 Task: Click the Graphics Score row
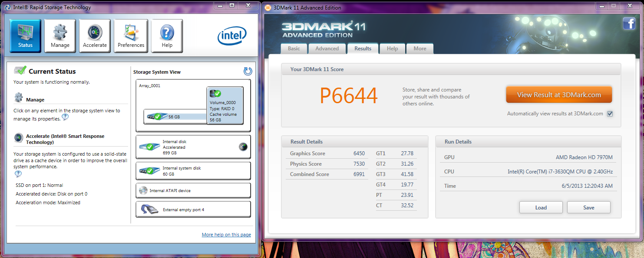pyautogui.click(x=327, y=153)
